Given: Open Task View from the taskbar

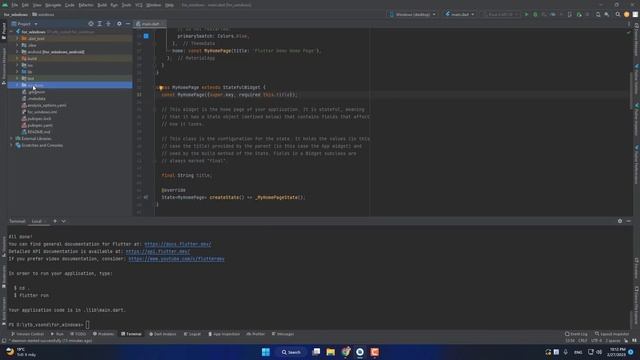Looking at the screenshot, I should click(316, 352).
